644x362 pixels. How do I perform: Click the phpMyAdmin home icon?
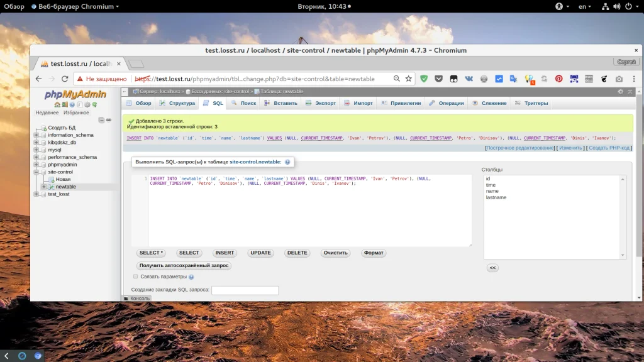57,104
